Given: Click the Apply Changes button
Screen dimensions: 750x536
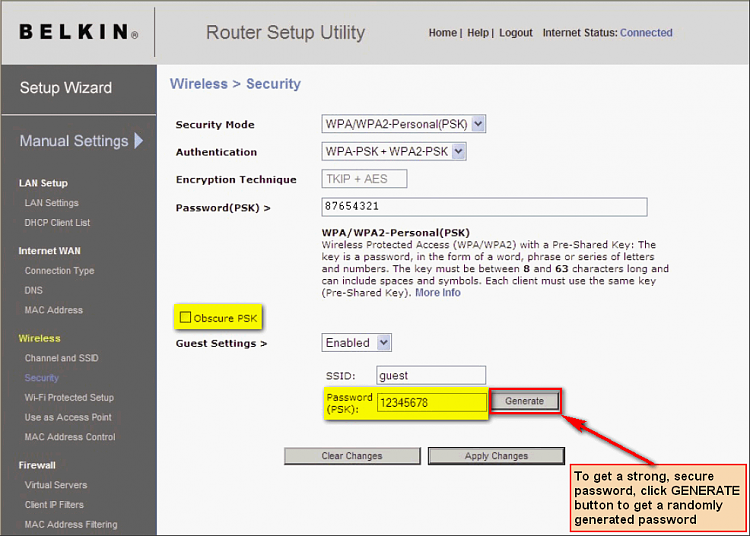Looking at the screenshot, I should coord(496,456).
